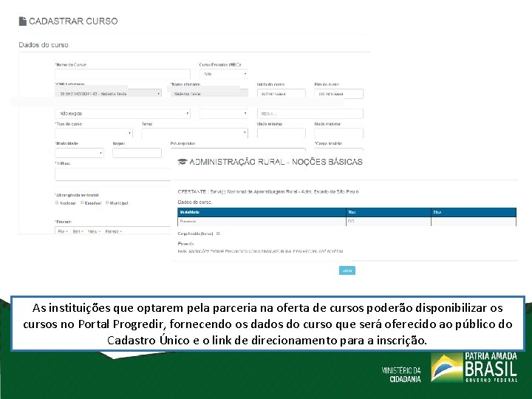Image resolution: width=532 pixels, height=399 pixels.
Task: Click the blue Voltar button
Action: pyautogui.click(x=347, y=270)
